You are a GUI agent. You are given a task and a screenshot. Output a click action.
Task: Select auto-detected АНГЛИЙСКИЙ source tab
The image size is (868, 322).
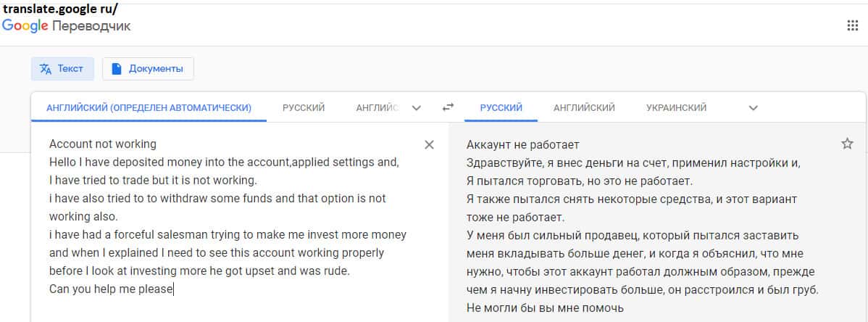click(x=149, y=107)
